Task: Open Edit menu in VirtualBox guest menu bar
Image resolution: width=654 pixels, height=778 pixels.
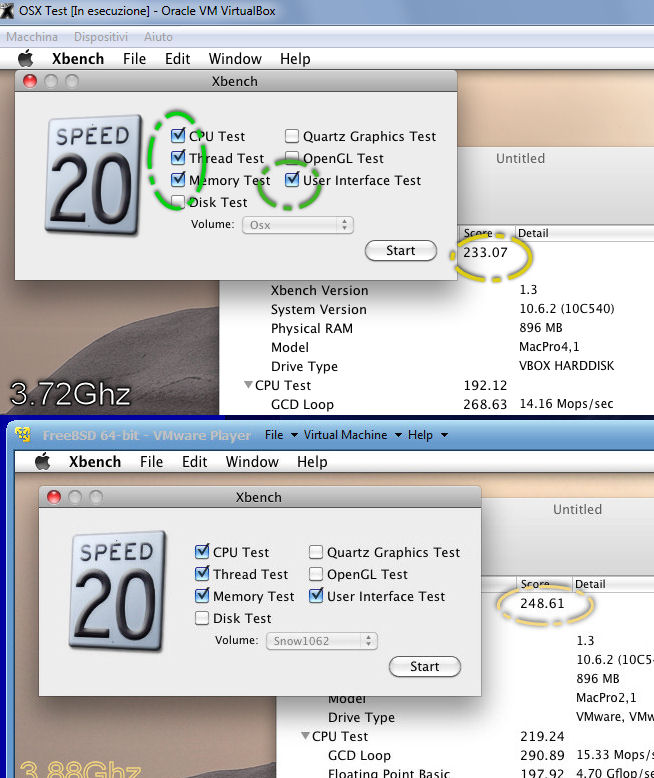Action: [x=177, y=59]
